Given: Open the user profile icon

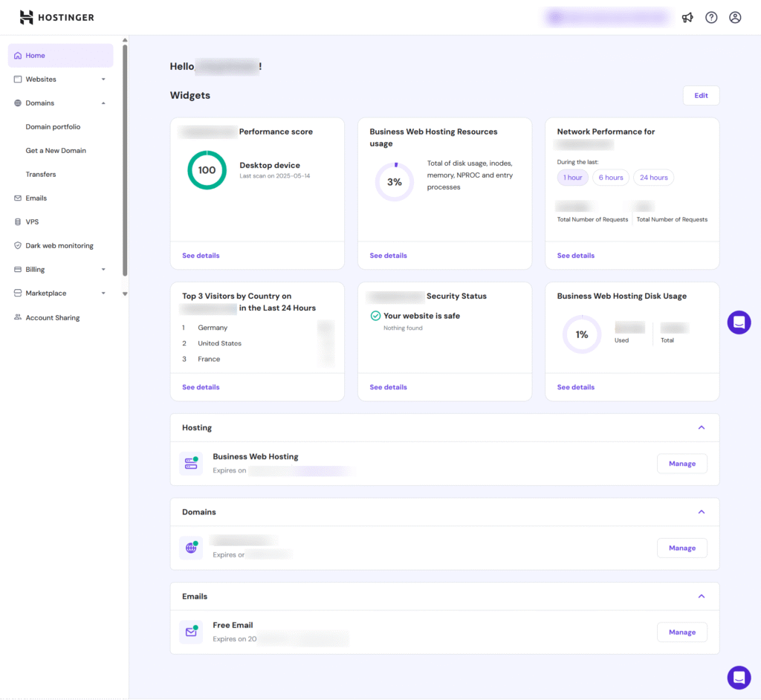Looking at the screenshot, I should point(735,18).
